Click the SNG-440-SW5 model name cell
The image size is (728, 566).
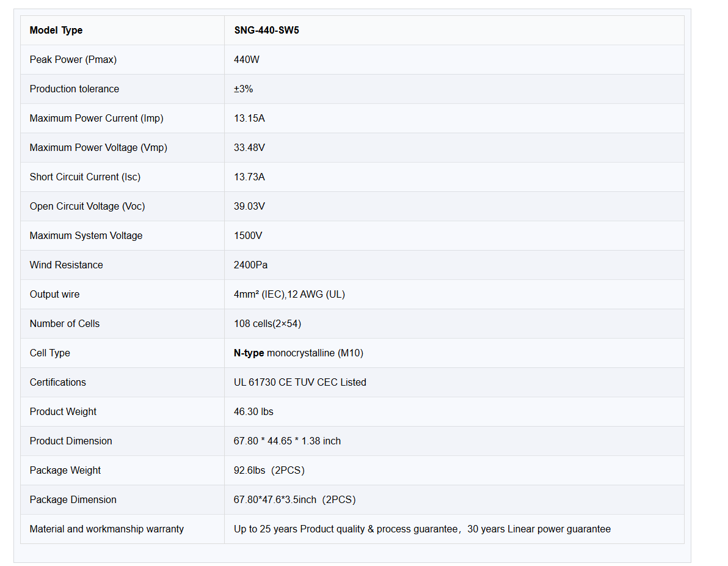(x=266, y=30)
